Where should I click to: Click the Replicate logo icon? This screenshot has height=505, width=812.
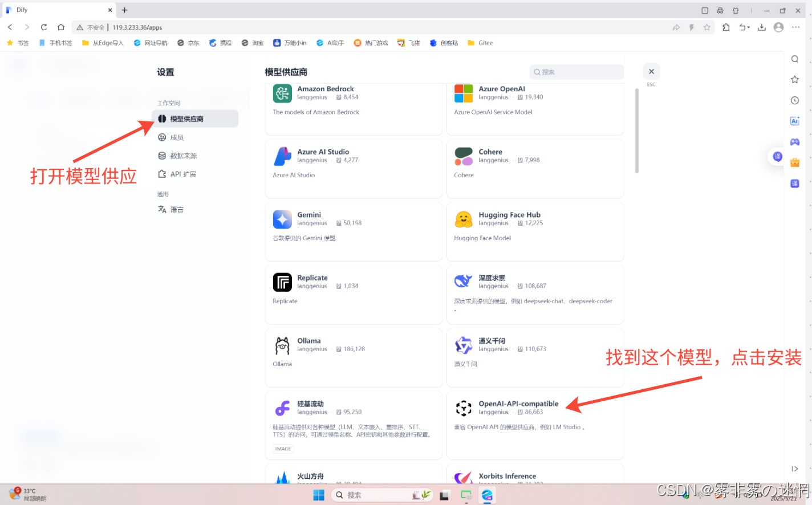[282, 282]
